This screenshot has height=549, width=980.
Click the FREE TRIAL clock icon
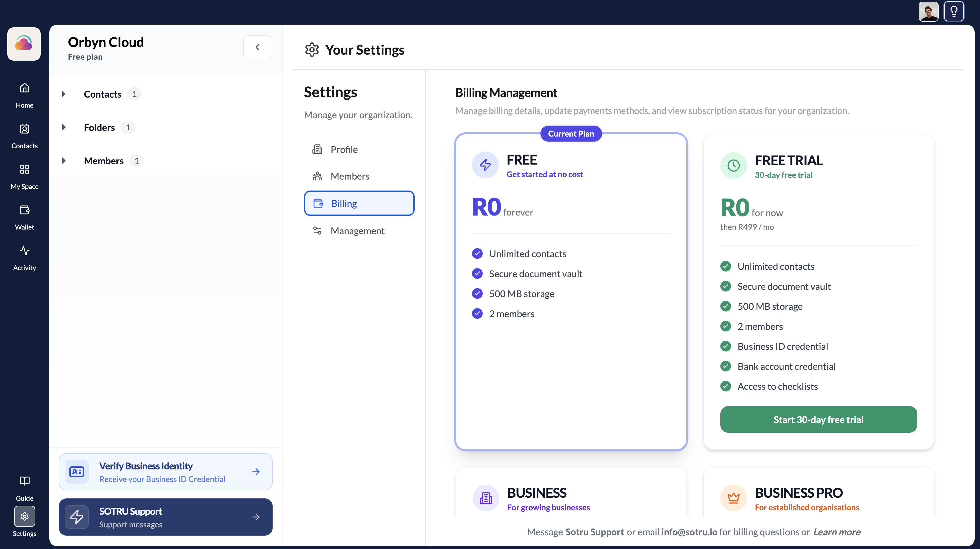click(x=733, y=165)
